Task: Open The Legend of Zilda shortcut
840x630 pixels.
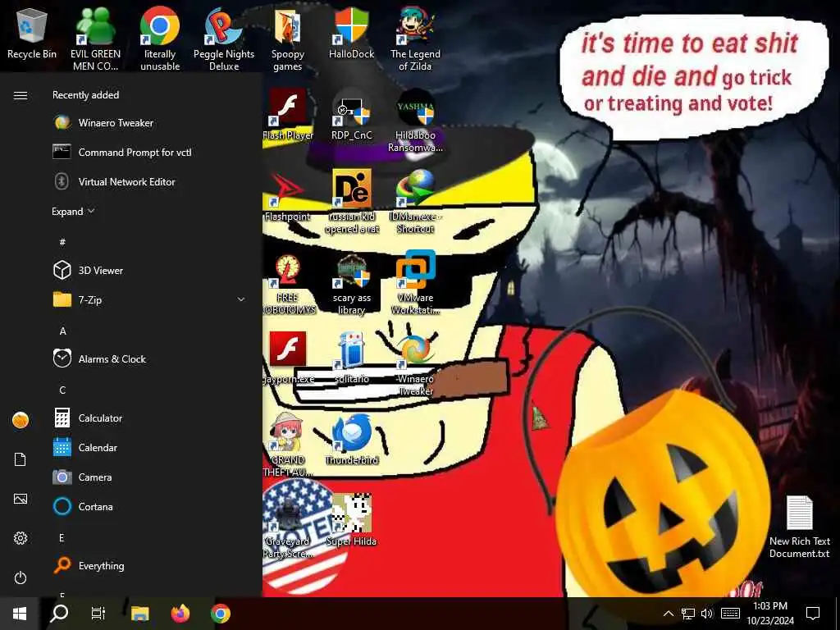Action: [x=415, y=39]
